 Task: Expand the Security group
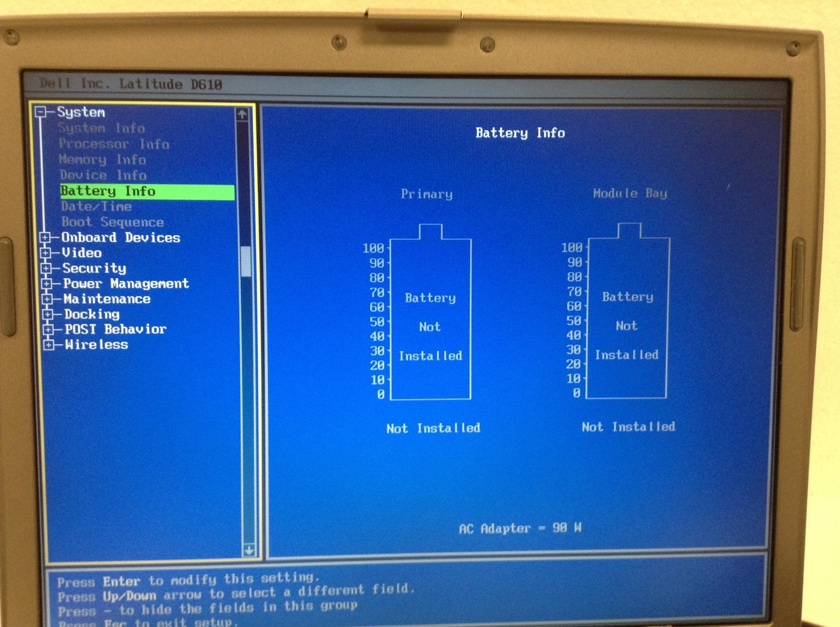46,268
